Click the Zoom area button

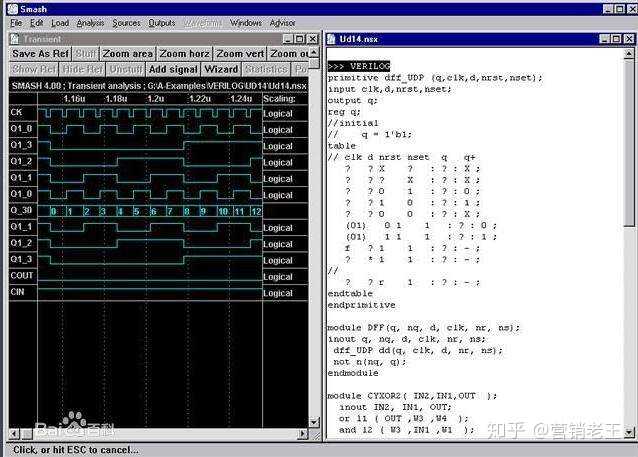(128, 54)
